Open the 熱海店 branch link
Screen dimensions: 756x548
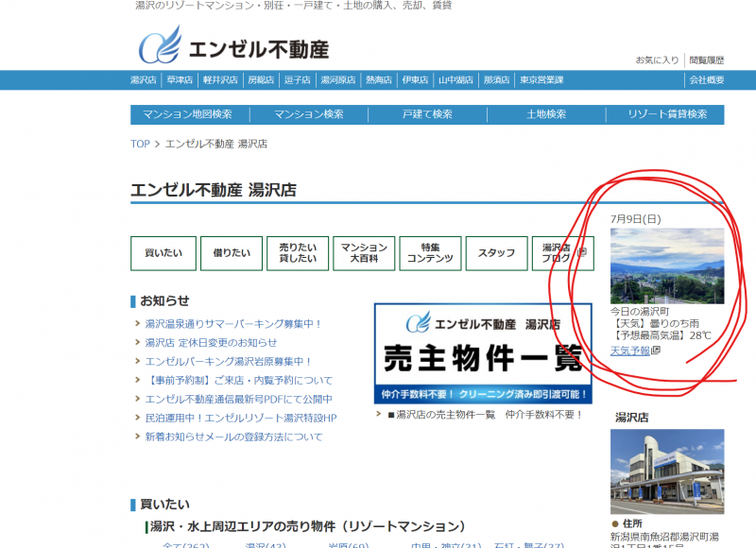(379, 80)
